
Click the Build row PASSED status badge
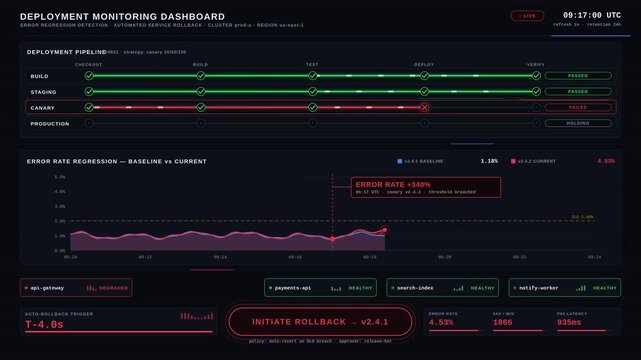[x=578, y=76]
